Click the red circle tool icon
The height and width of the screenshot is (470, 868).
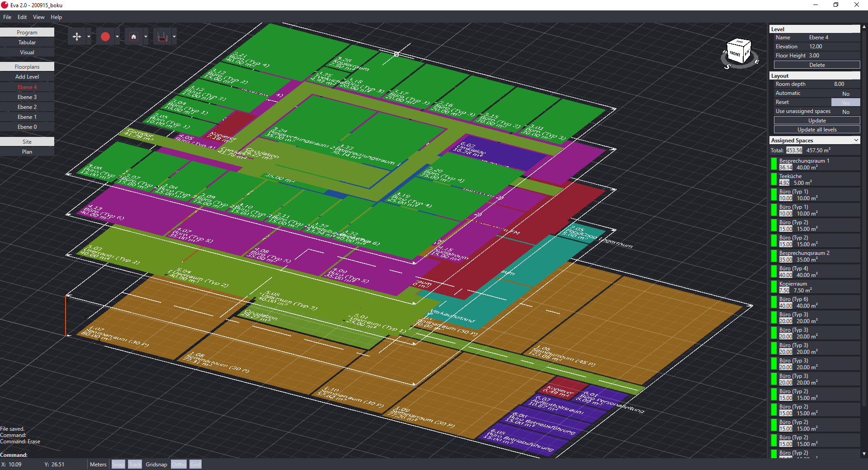click(105, 37)
